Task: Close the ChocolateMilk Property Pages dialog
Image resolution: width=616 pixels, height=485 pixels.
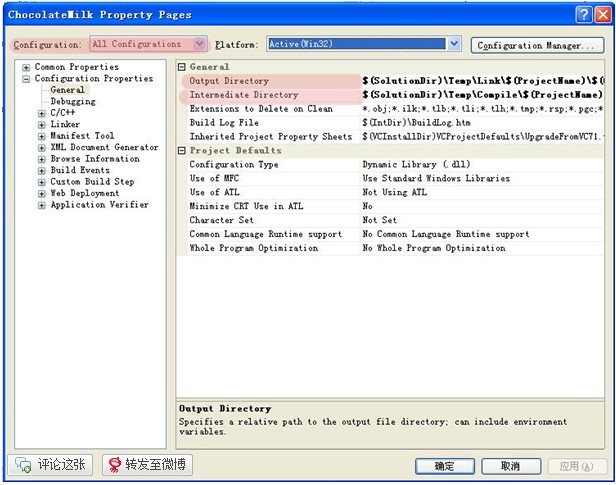Action: 603,15
